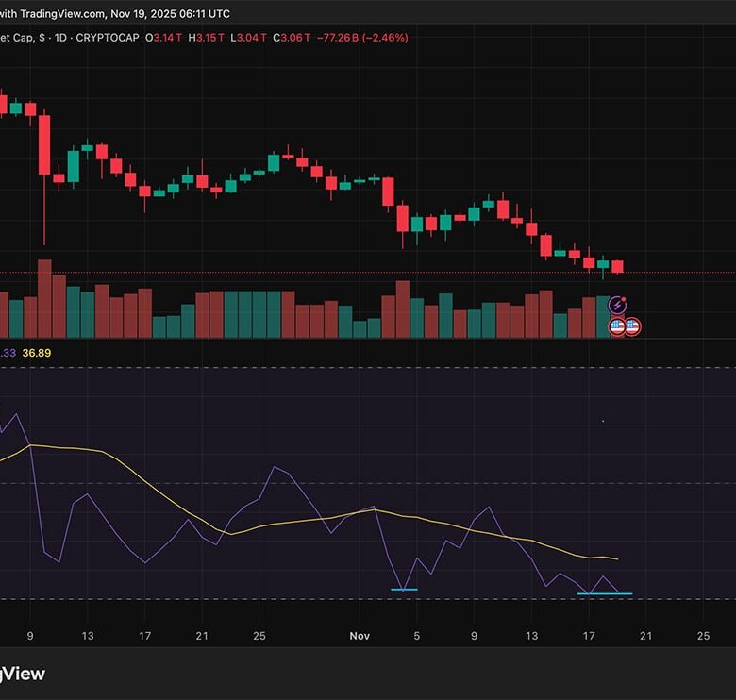Open the rightmost US flag event icon
This screenshot has height=700, width=736.
632,326
